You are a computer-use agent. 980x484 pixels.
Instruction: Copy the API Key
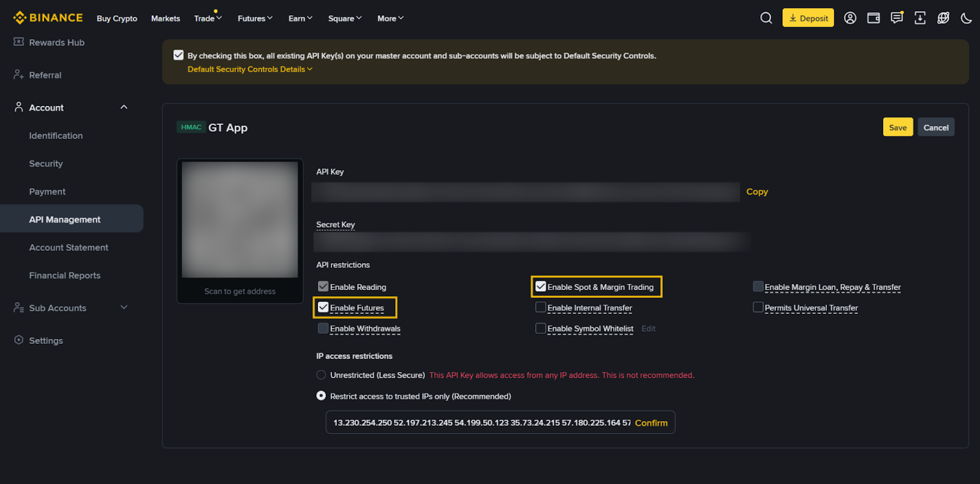[756, 192]
